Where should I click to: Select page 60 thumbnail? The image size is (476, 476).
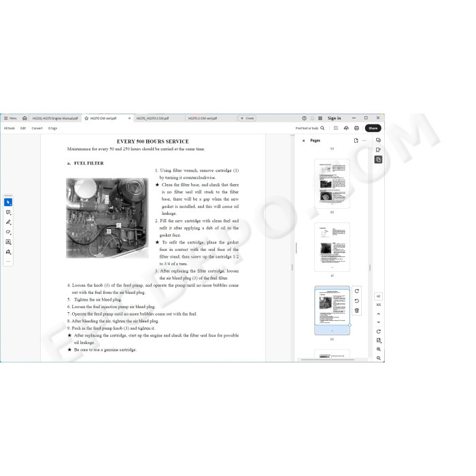(x=332, y=184)
